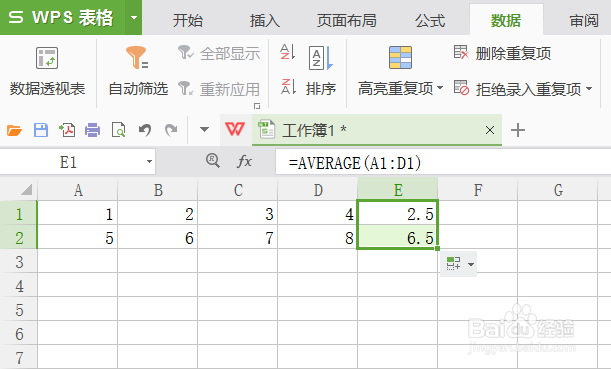Switch to the 审阅 ribbon tab
The height and width of the screenshot is (369, 611).
[x=584, y=20]
